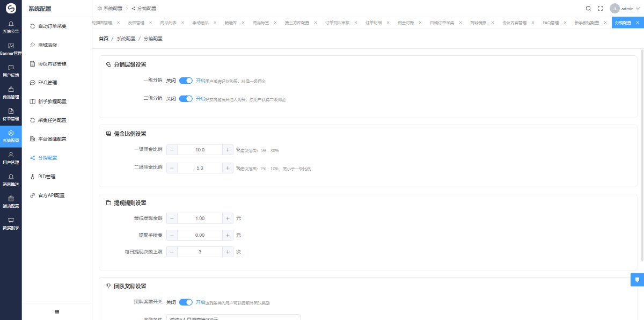Open the admin user dropdown
The image size is (644, 320).
[x=624, y=8]
